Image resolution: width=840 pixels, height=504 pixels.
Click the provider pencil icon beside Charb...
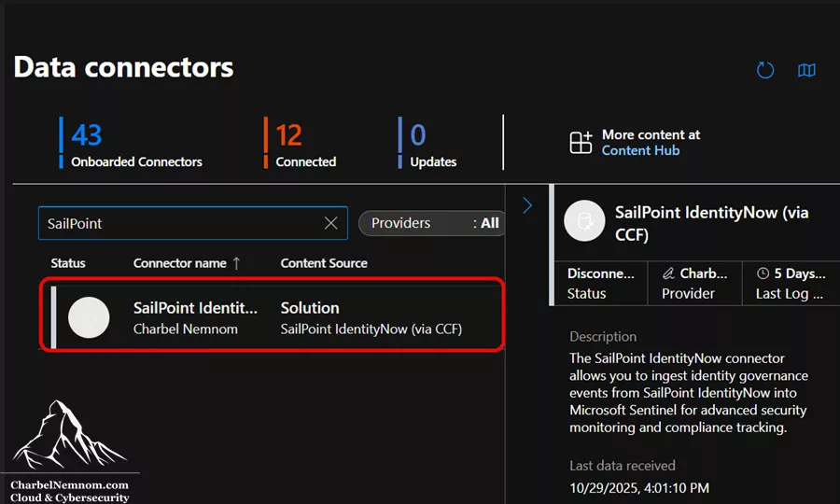tap(668, 273)
